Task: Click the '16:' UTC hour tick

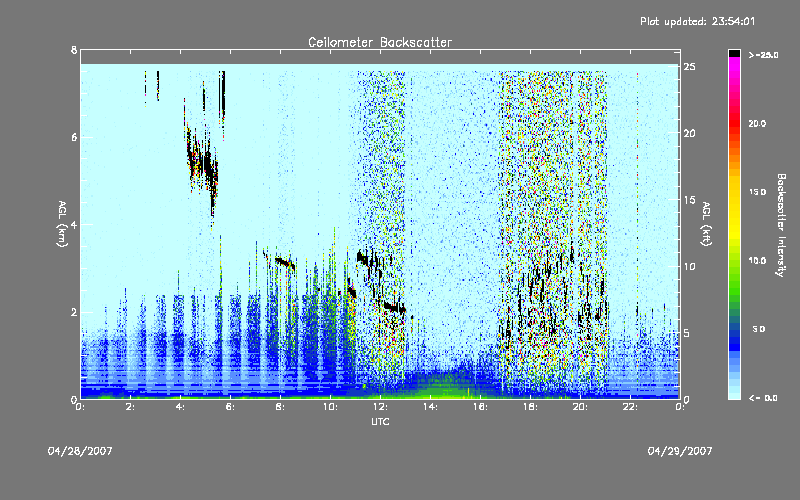Action: point(480,407)
